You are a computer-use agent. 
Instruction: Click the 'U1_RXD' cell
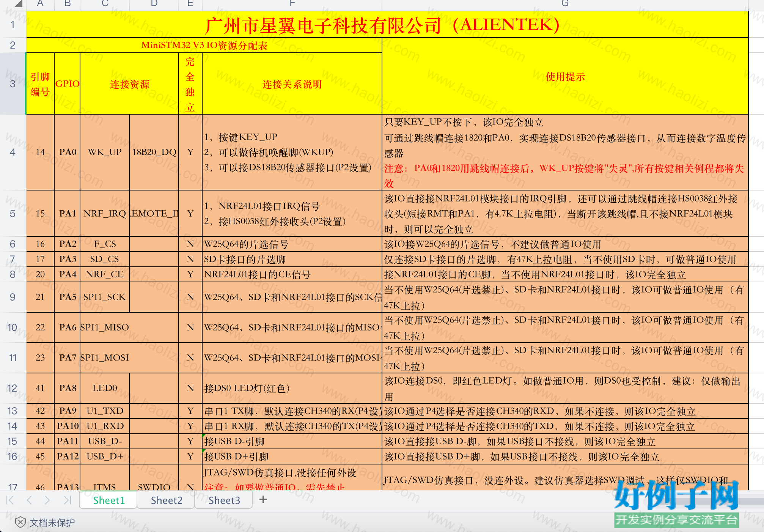coord(105,426)
